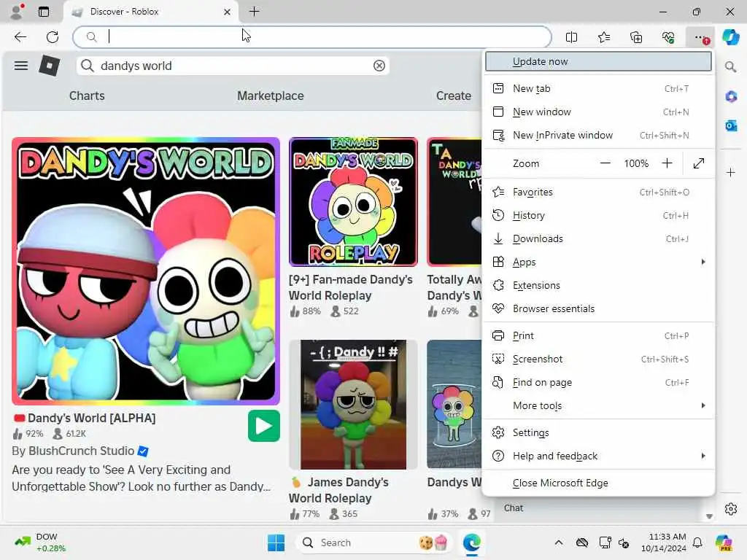This screenshot has height=560, width=747.
Task: Open the Windows Start button
Action: tap(276, 542)
